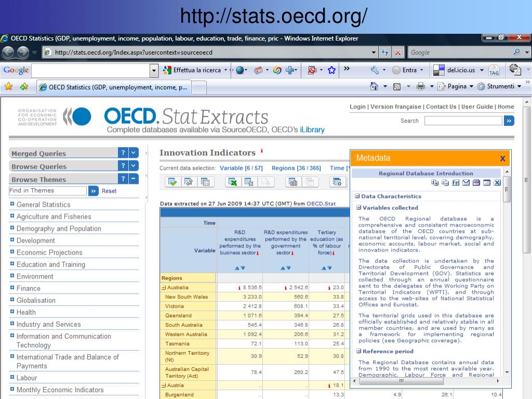
Task: Open Favorites Center star icon
Action: [x=8, y=87]
